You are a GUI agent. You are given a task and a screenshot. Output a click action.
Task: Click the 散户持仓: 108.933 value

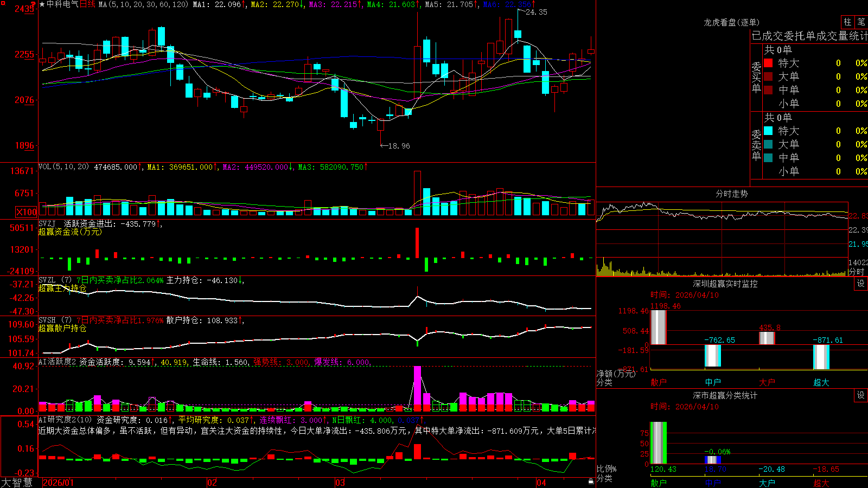point(202,320)
